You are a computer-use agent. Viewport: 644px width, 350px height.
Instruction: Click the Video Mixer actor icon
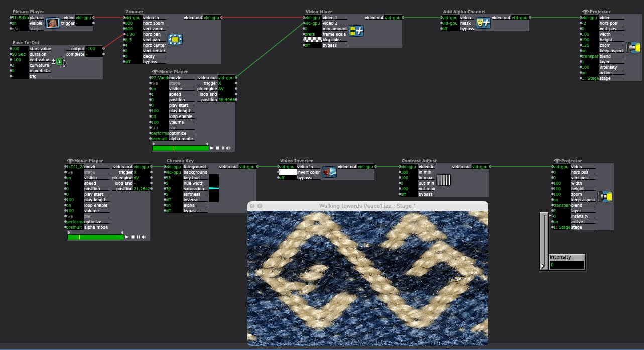click(356, 31)
